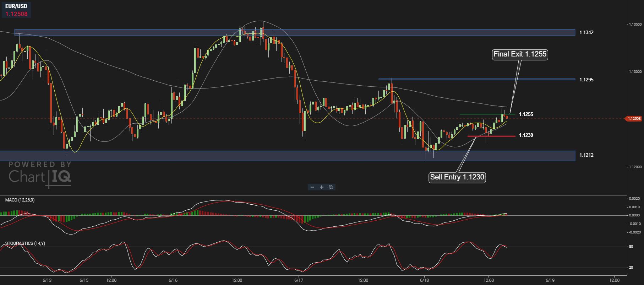Zoom out using the minus icon
The width and height of the screenshot is (644, 285).
click(312, 187)
